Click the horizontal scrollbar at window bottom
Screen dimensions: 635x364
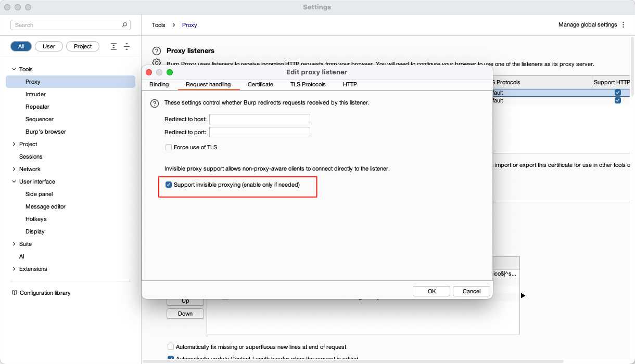pyautogui.click(x=354, y=361)
